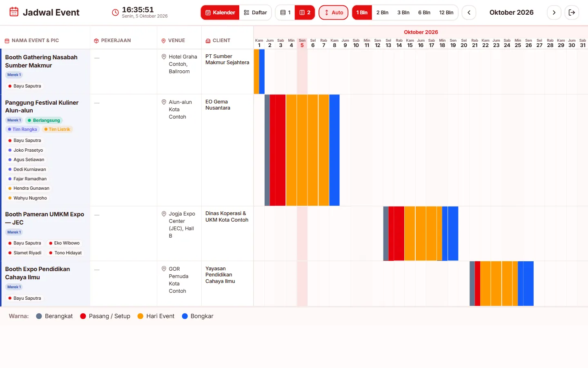Image resolution: width=588 pixels, height=368 pixels.
Task: Click the logout exit icon
Action: (572, 13)
